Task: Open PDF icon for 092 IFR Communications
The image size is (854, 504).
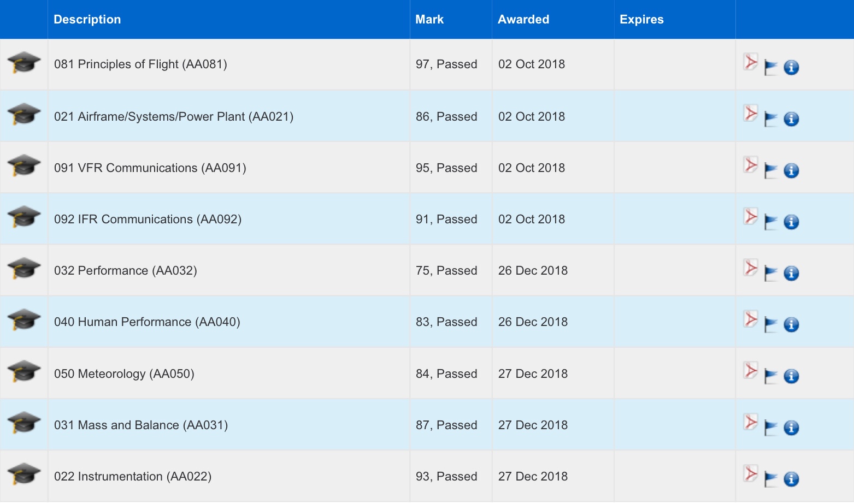Action: click(x=751, y=216)
